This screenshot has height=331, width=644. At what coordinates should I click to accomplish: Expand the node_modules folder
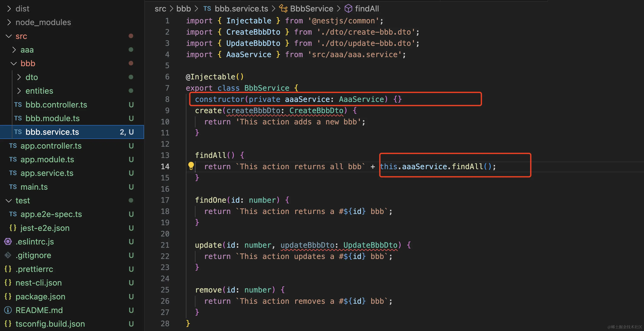pyautogui.click(x=9, y=22)
